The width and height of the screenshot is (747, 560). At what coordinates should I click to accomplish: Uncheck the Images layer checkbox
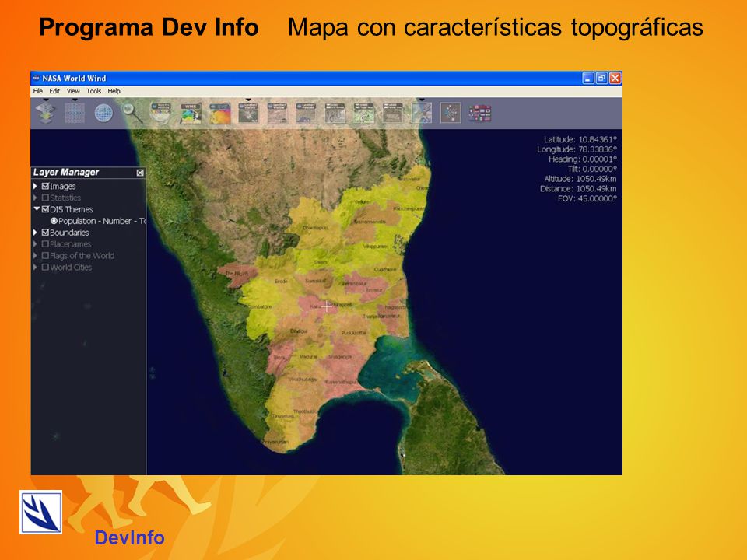click(x=45, y=186)
